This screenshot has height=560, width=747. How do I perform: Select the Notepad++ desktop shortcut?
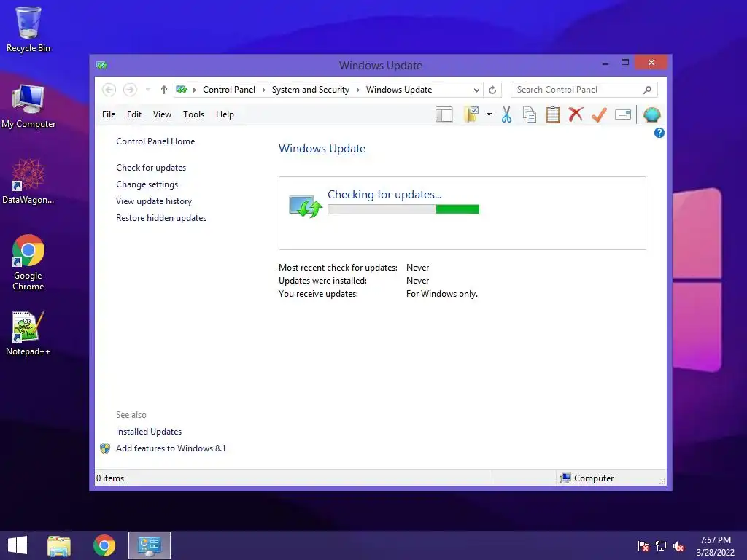[x=28, y=332]
